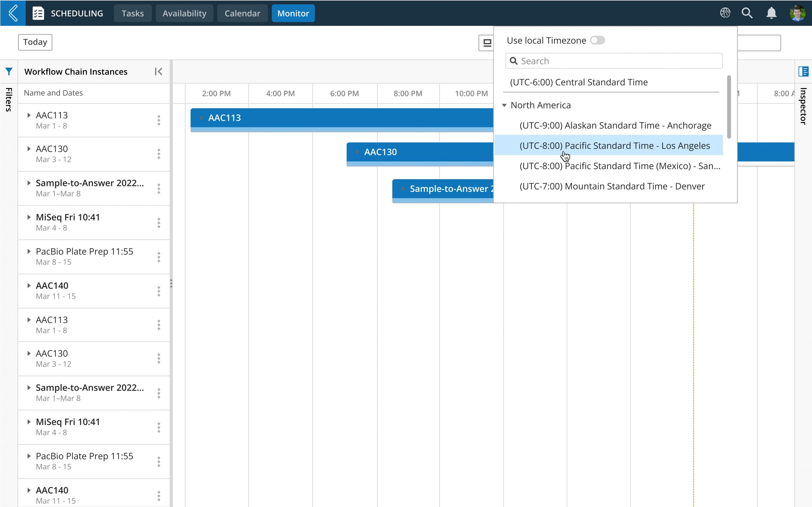Screen dimensions: 812x507
Task: Open the timezone globe icon
Action: coord(725,13)
